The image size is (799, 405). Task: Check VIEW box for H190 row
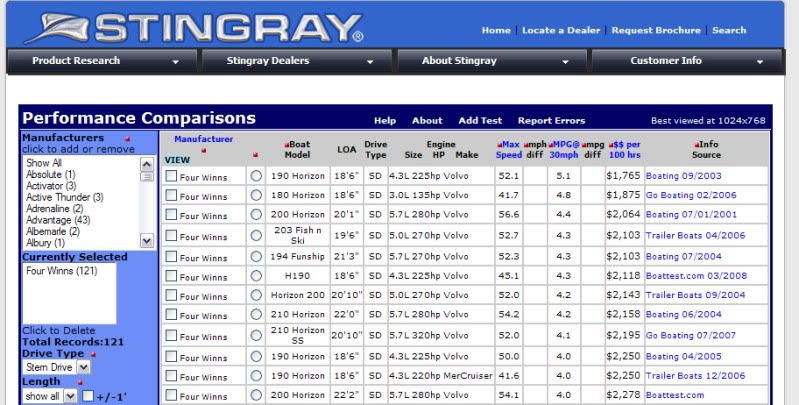click(x=171, y=276)
